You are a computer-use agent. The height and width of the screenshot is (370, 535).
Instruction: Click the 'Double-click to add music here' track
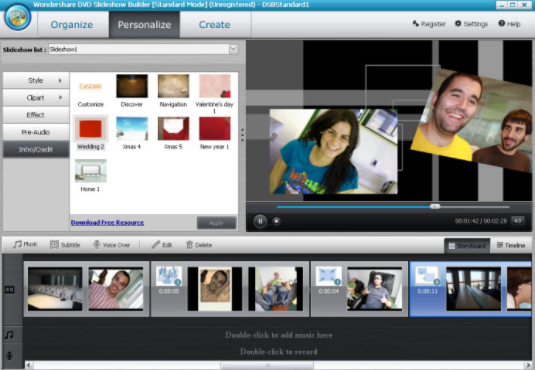[278, 335]
